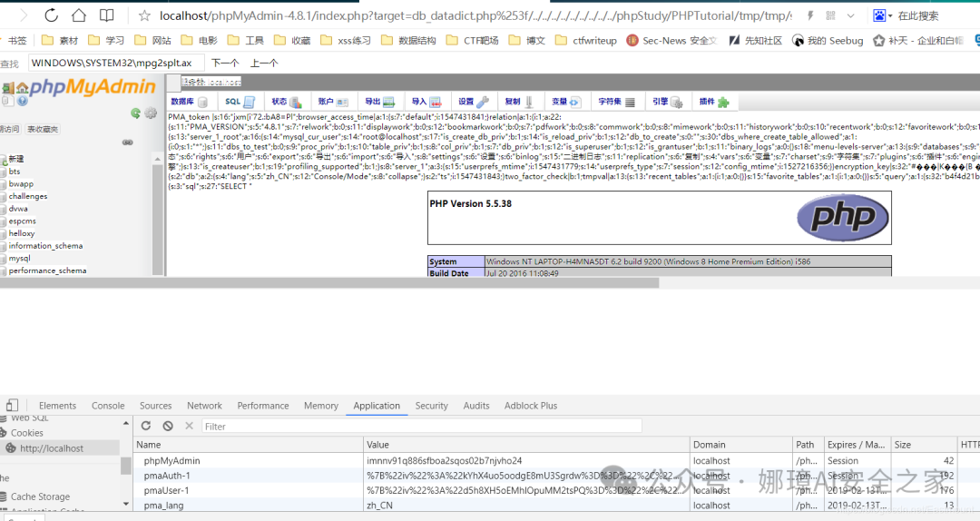The width and height of the screenshot is (980, 521).
Task: Open the 补天 bookmark
Action: (x=918, y=41)
